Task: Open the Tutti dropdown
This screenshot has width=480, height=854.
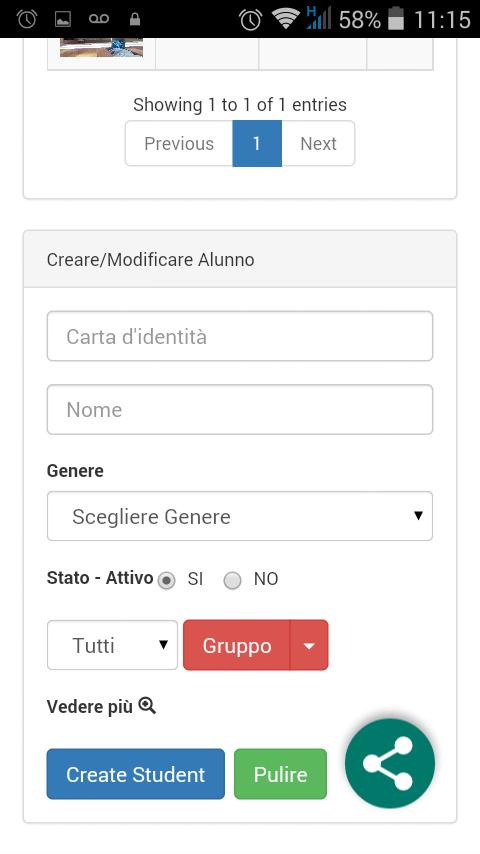Action: tap(112, 645)
